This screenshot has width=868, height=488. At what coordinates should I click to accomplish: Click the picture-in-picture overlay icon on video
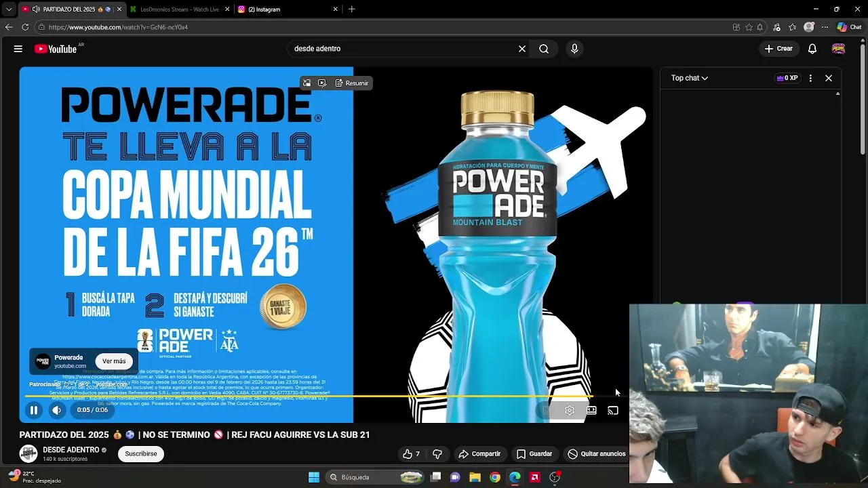point(307,83)
